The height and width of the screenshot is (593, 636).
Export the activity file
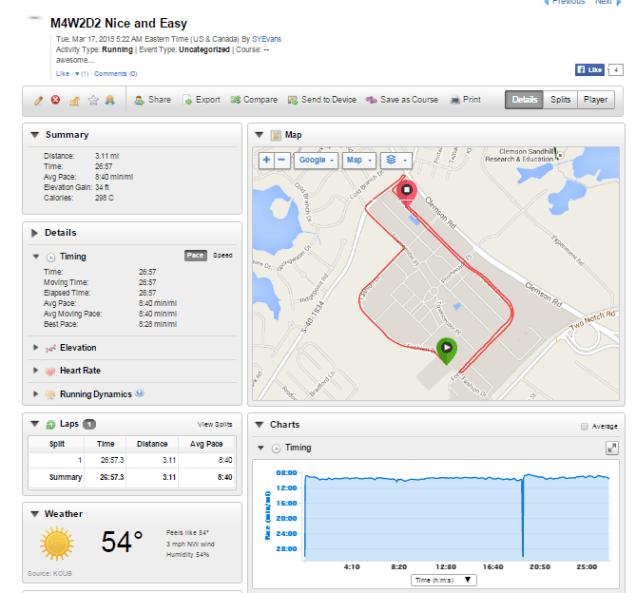tap(201, 100)
